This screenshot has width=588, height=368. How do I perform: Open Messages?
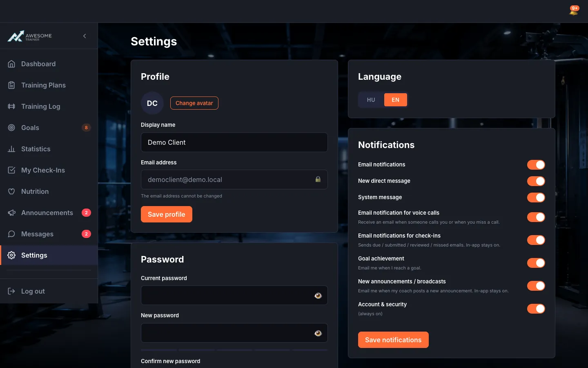tap(49, 234)
